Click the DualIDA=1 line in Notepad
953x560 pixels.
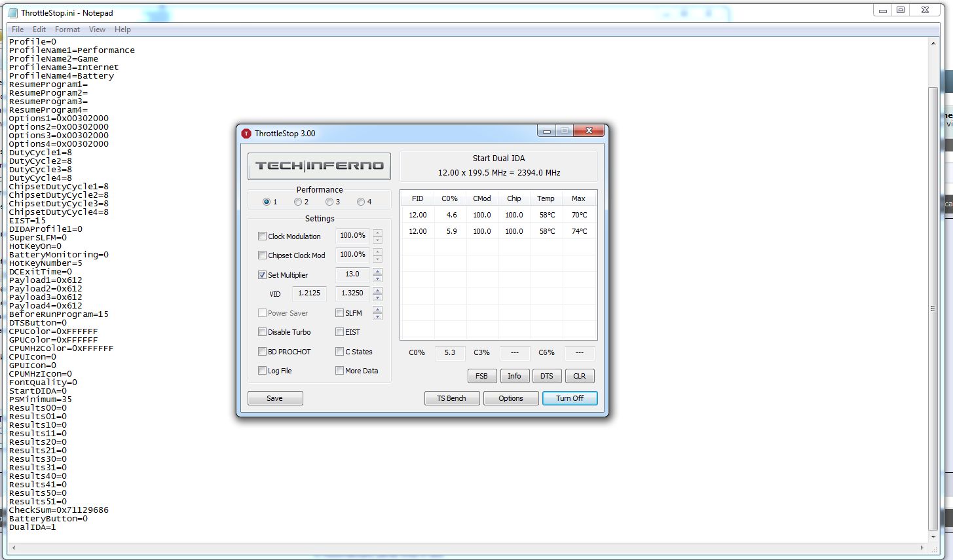click(x=33, y=527)
